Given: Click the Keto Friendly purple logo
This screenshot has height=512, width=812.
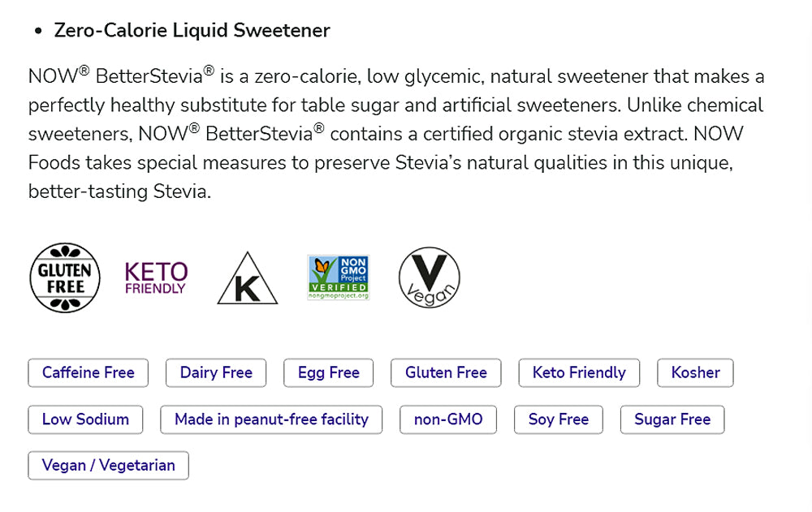Looking at the screenshot, I should pyautogui.click(x=156, y=278).
